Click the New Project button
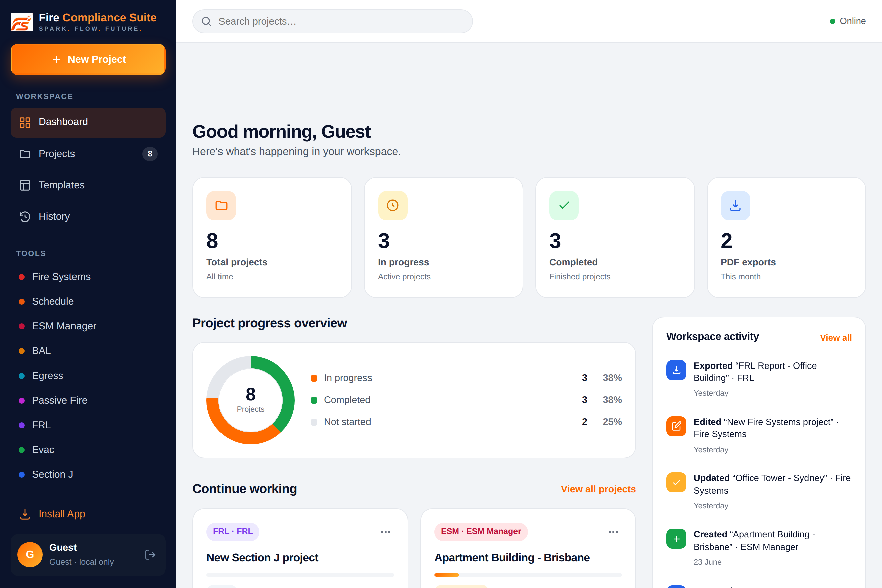This screenshot has height=588, width=882. [88, 59]
